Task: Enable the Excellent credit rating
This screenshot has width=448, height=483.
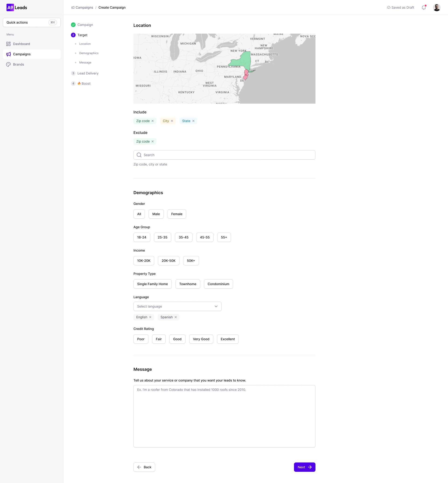Action: click(227, 339)
